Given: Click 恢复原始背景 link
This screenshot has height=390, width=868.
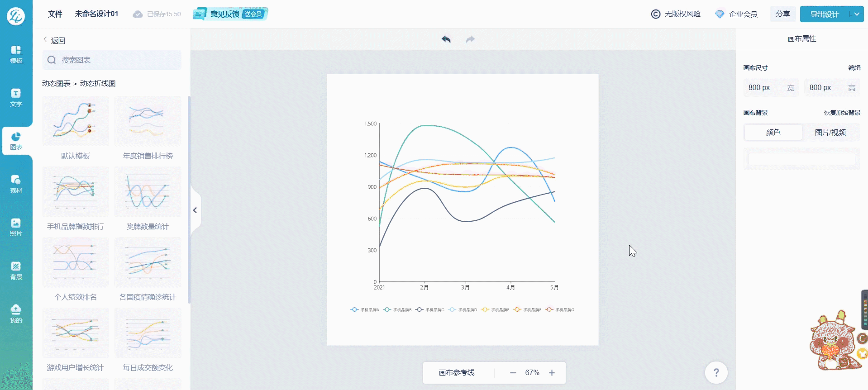Looking at the screenshot, I should pos(842,113).
